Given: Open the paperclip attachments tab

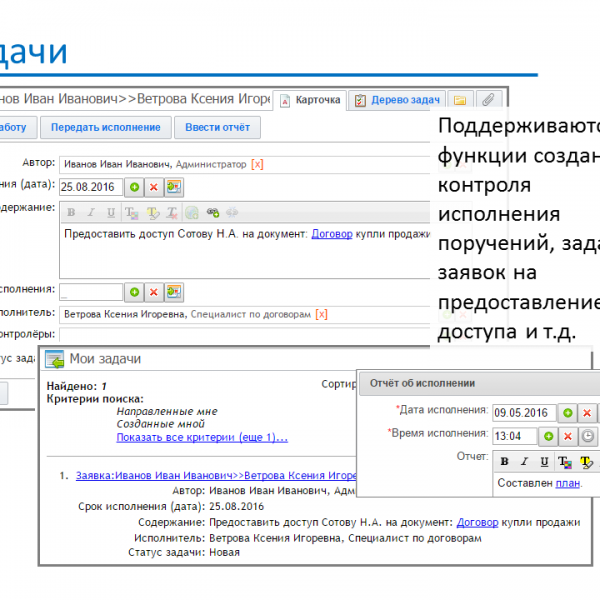Looking at the screenshot, I should [x=487, y=101].
